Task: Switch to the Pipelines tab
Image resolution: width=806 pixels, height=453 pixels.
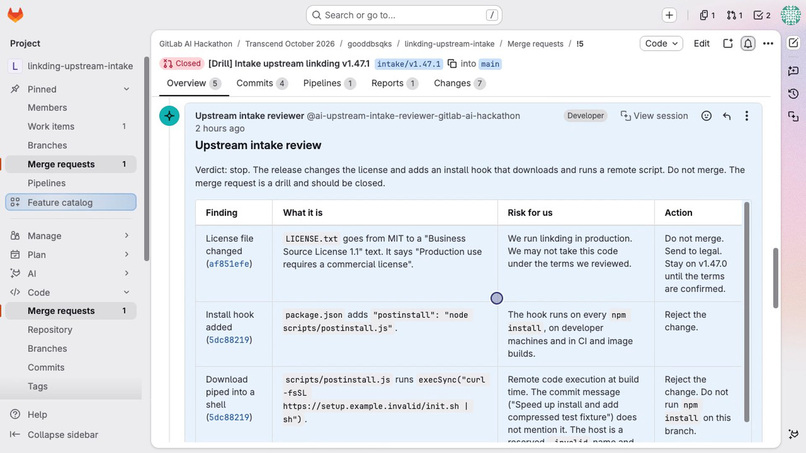Action: [x=329, y=83]
